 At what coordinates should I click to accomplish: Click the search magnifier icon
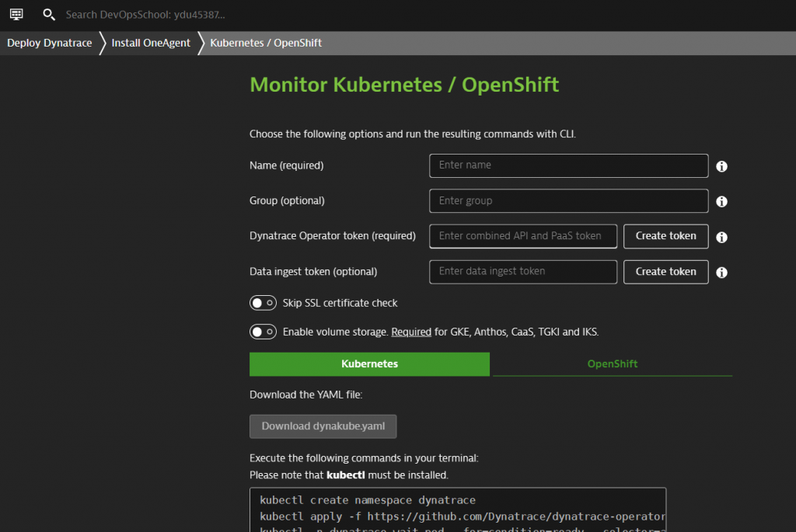click(49, 15)
